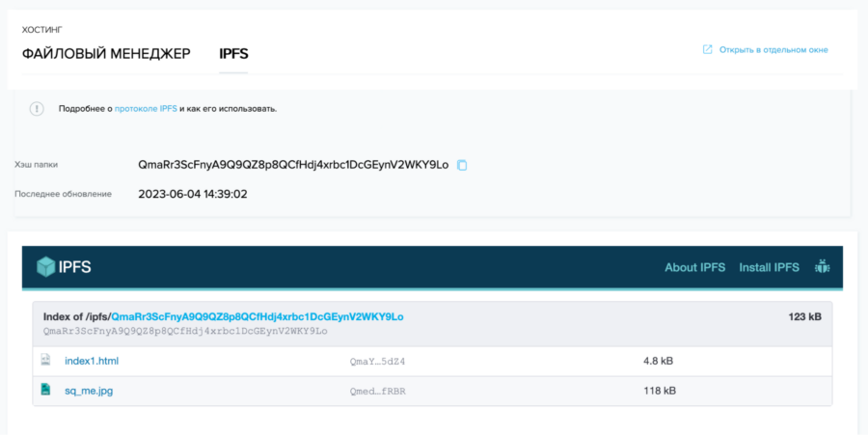Image resolution: width=868 pixels, height=435 pixels.
Task: Open the index1.html file link
Action: point(92,361)
